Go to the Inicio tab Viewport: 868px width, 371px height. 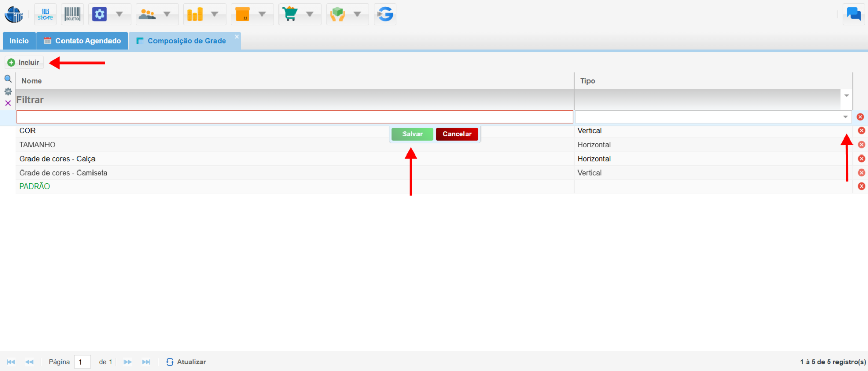click(19, 41)
